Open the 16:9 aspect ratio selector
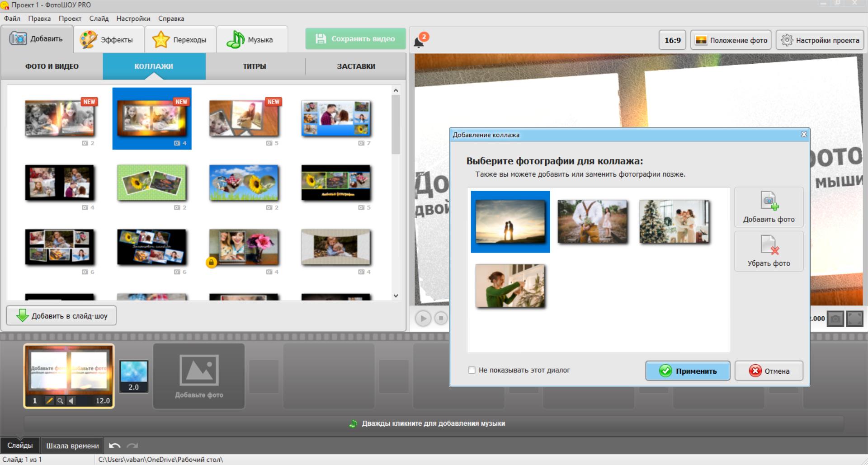868x465 pixels. pos(672,40)
